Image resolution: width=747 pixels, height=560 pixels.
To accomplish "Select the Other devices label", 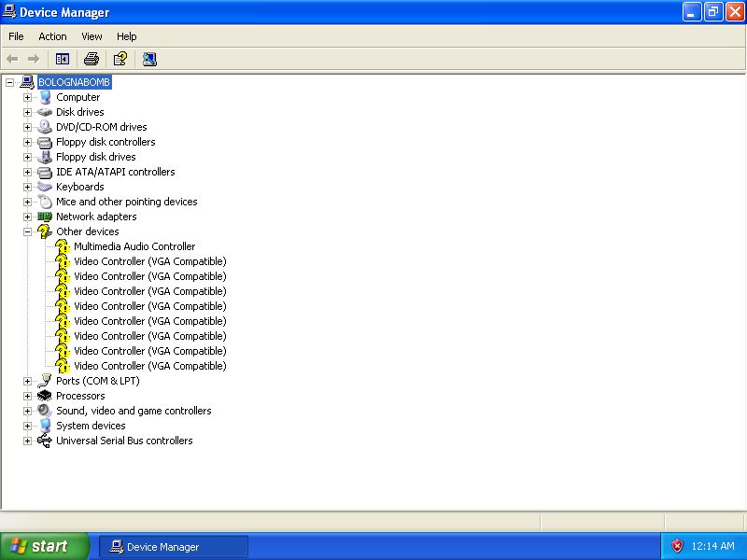I will (x=88, y=231).
